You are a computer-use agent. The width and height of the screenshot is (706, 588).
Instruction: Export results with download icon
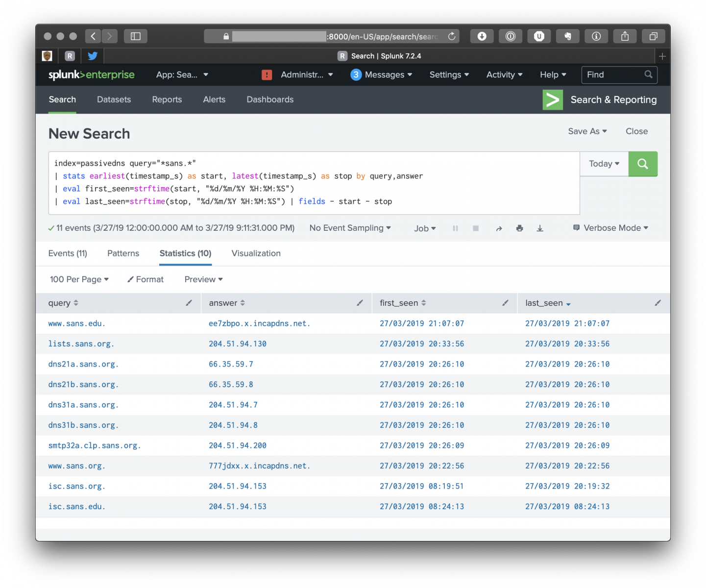click(540, 228)
